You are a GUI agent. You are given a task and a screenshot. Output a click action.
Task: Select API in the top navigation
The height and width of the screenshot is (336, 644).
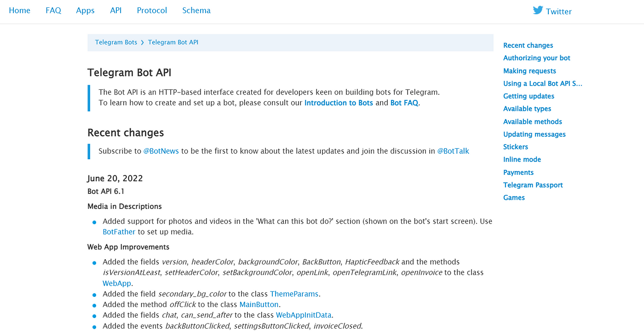(116, 10)
